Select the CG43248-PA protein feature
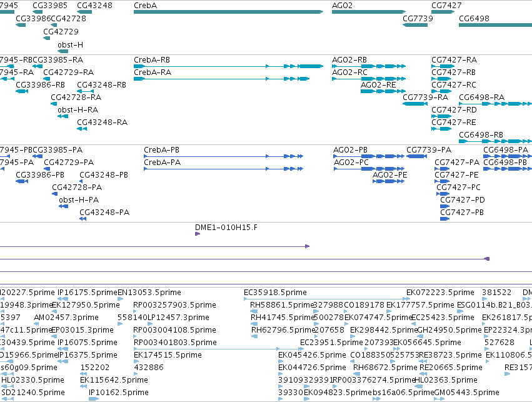 tap(83, 219)
